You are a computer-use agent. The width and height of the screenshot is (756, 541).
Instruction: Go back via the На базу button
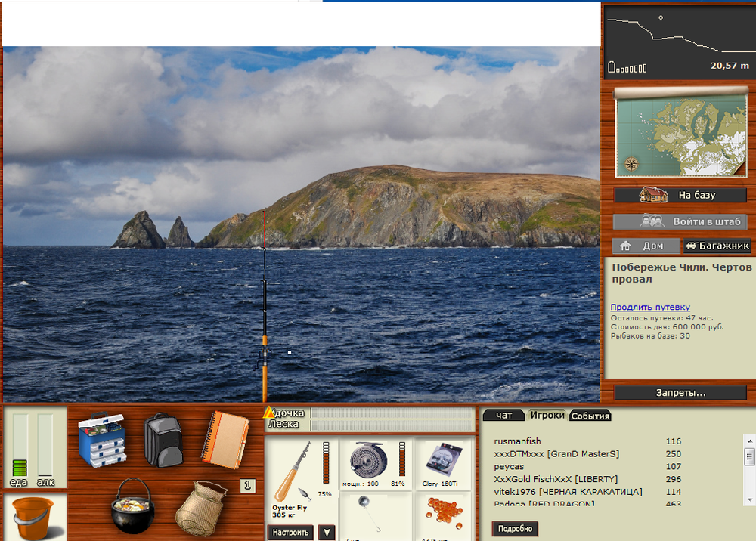[680, 195]
